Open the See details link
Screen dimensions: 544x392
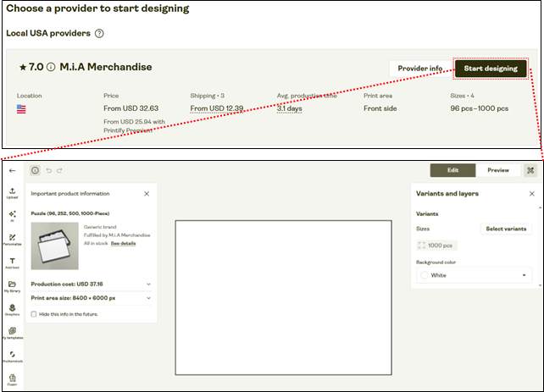click(x=123, y=243)
